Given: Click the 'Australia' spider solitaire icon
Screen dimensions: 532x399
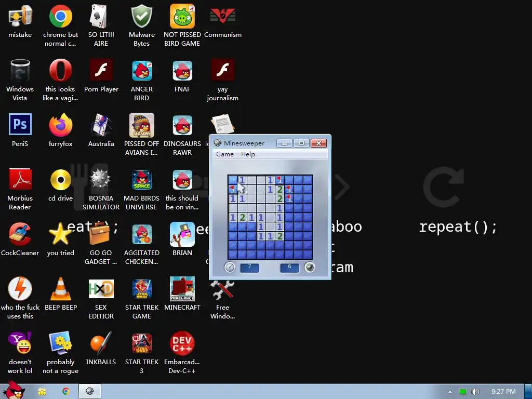Looking at the screenshot, I should (101, 125).
